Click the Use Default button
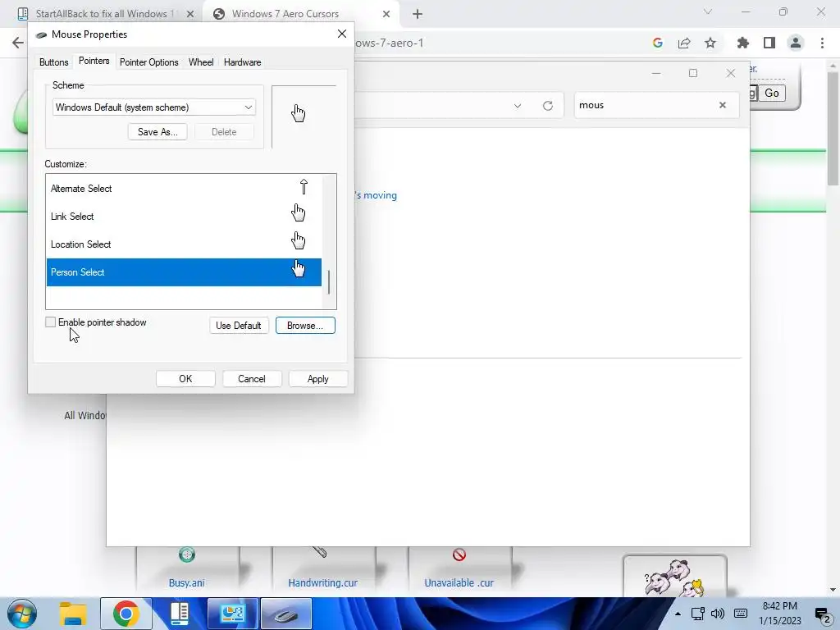 [x=239, y=325]
